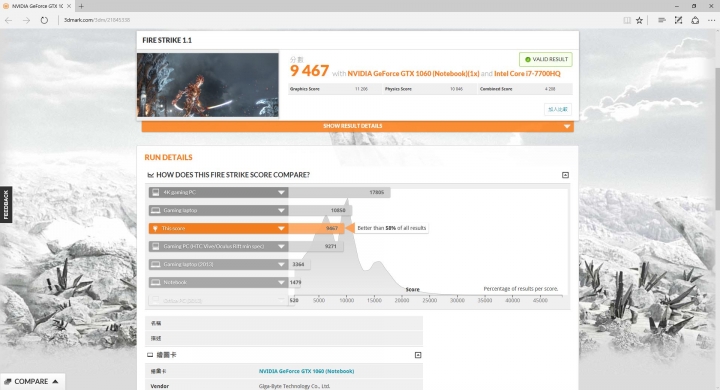Click the 17805 score bar value
The width and height of the screenshot is (720, 390).
[377, 192]
